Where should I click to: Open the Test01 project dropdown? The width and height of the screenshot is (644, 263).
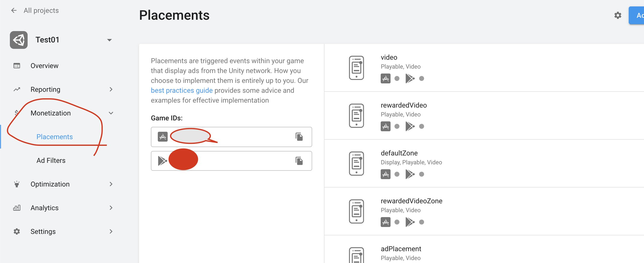point(109,40)
